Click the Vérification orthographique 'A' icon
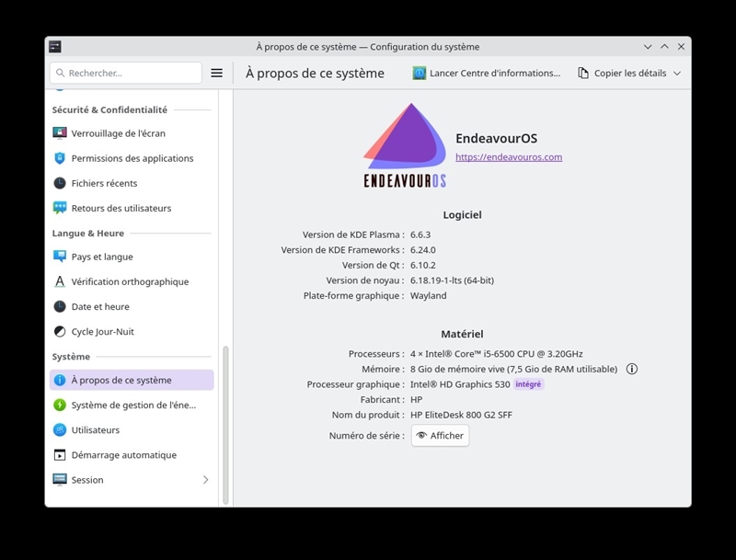 61,281
